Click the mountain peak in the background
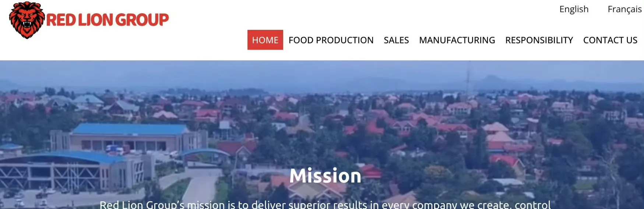This screenshot has width=644, height=209. 490,79
